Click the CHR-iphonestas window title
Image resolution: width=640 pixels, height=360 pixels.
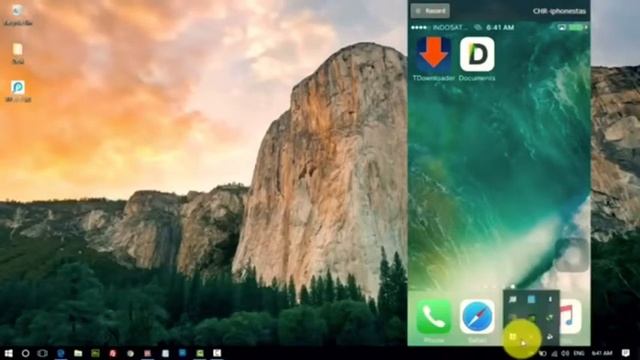559,11
